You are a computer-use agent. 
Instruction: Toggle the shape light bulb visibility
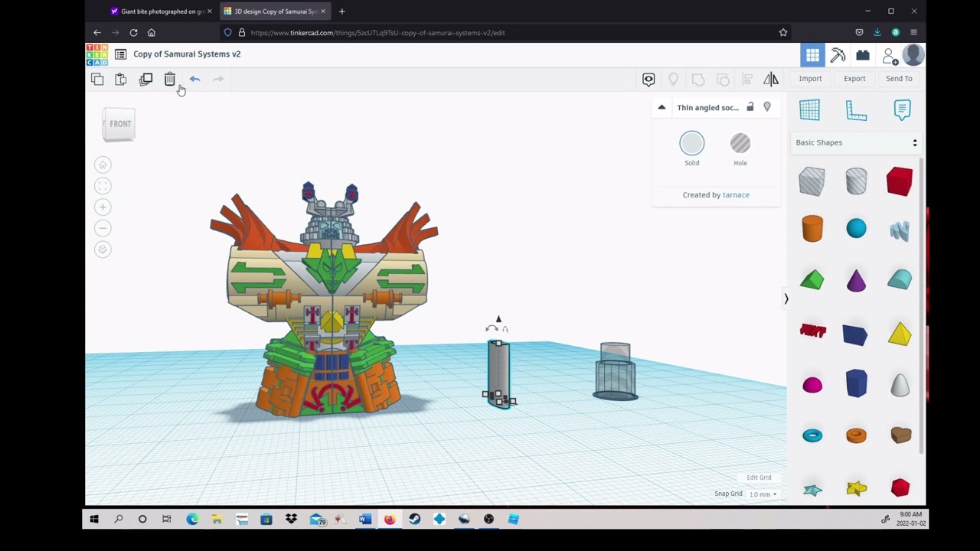767,107
